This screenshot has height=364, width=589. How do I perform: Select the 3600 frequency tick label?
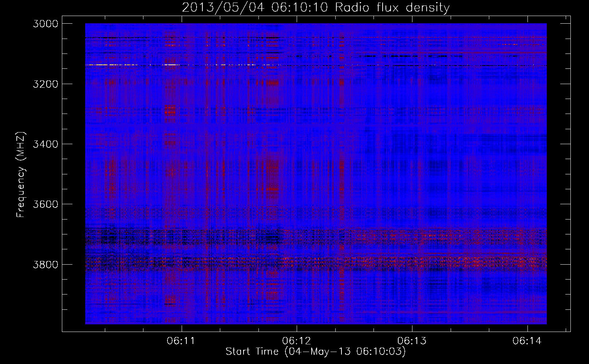tap(46, 204)
